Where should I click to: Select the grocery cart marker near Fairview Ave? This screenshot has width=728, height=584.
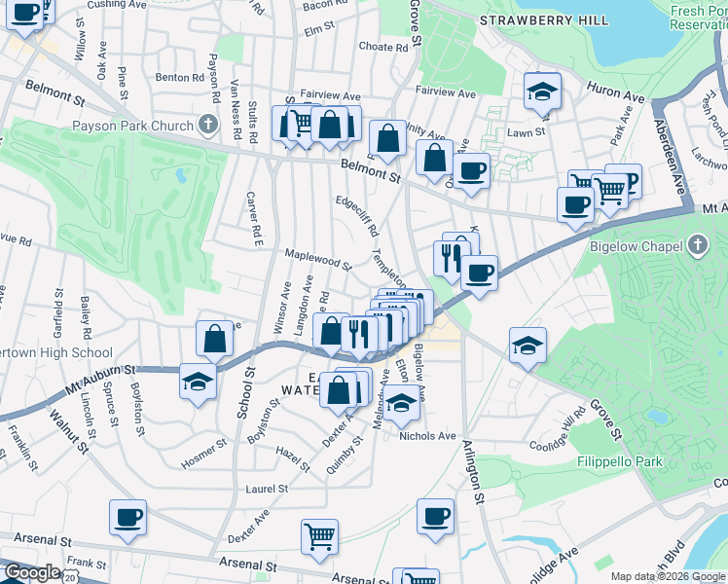pos(302,125)
